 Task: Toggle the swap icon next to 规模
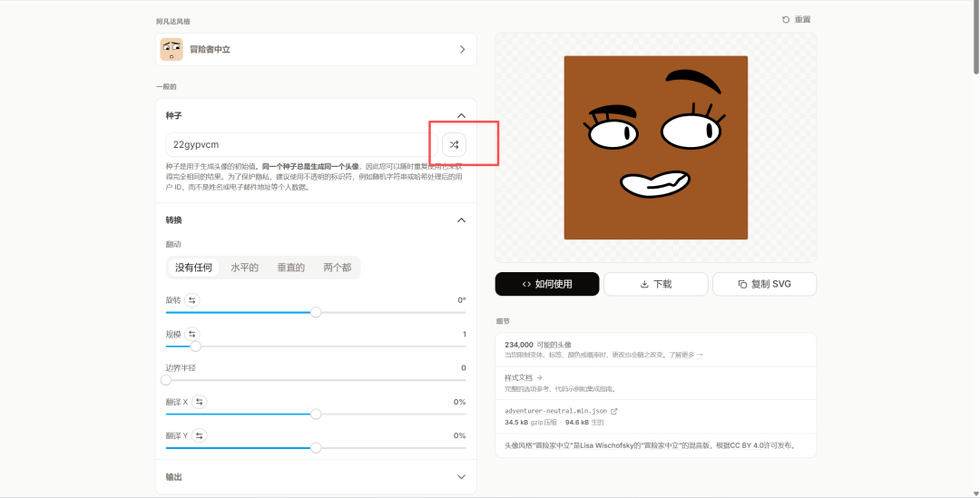191,335
